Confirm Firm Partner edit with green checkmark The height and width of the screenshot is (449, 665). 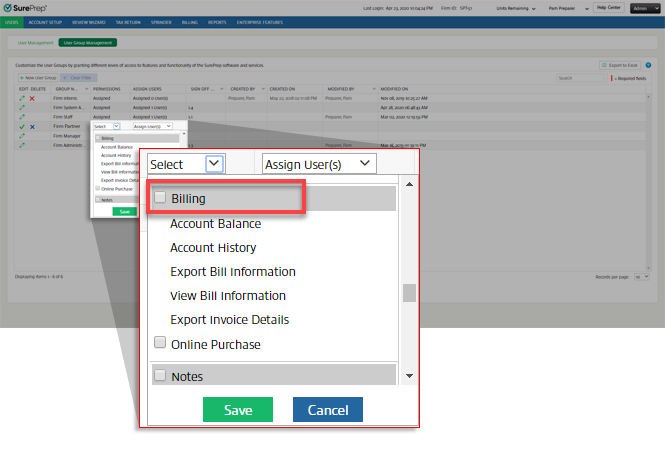[22, 127]
